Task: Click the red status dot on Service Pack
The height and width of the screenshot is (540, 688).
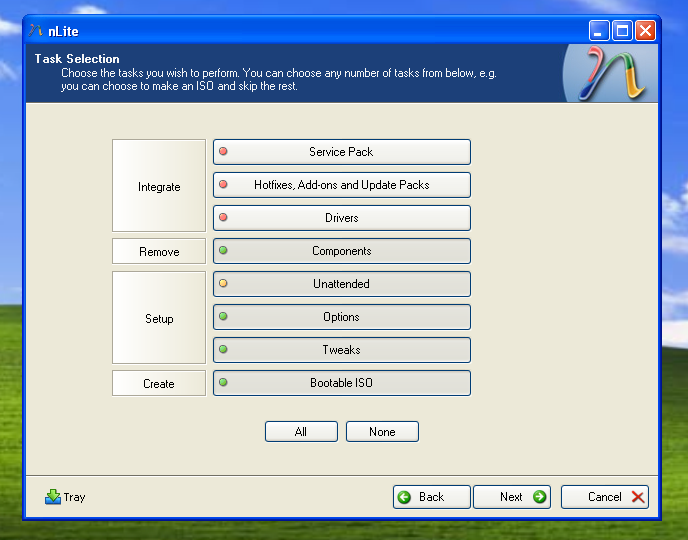Action: tap(223, 152)
